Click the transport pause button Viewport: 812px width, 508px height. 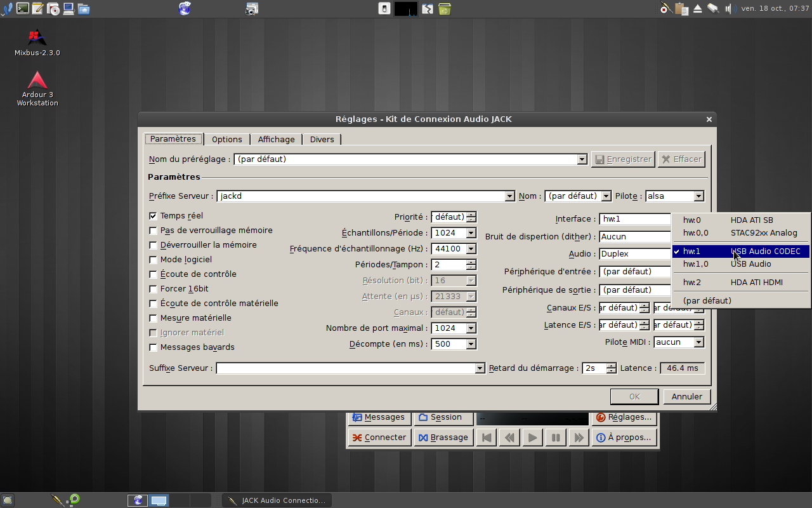pos(555,438)
